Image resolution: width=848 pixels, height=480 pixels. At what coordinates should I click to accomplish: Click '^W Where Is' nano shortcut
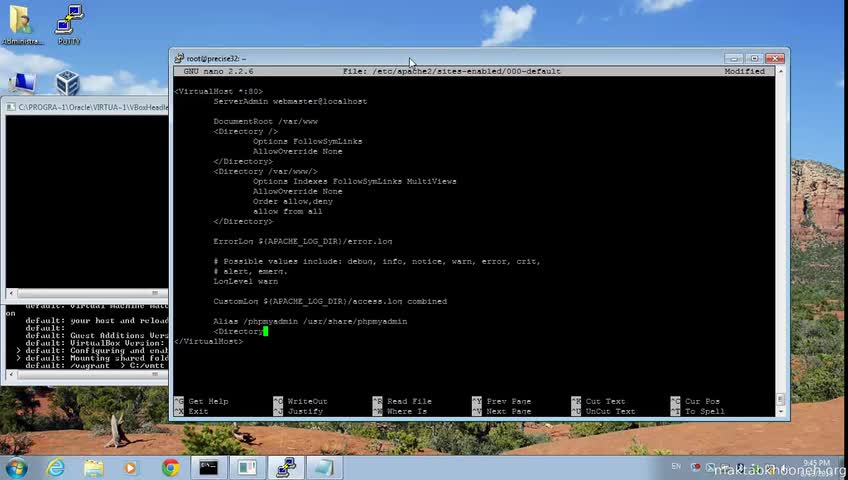pos(400,411)
